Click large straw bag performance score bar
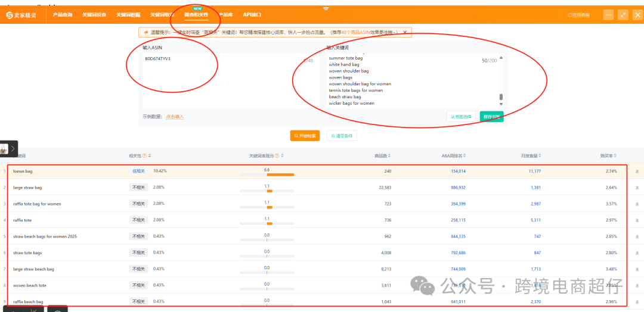Screen dimensions: 644x312 (267, 191)
